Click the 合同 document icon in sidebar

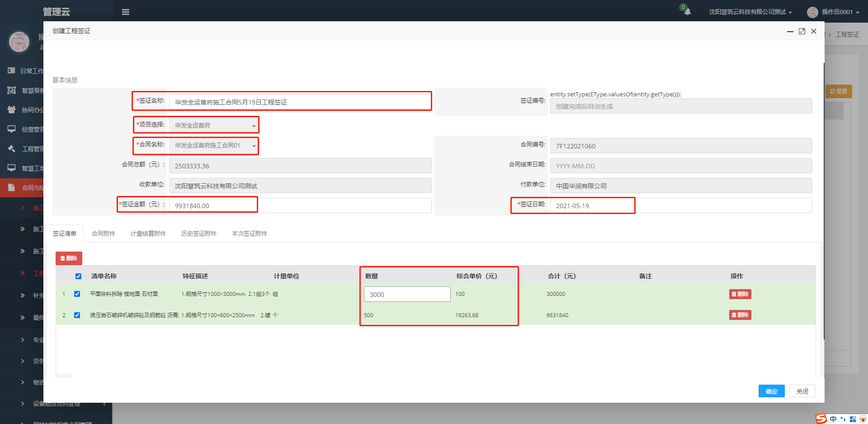pyautogui.click(x=12, y=187)
